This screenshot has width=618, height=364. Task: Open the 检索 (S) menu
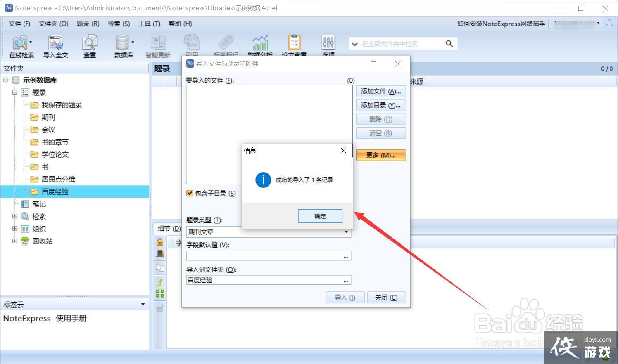(119, 24)
